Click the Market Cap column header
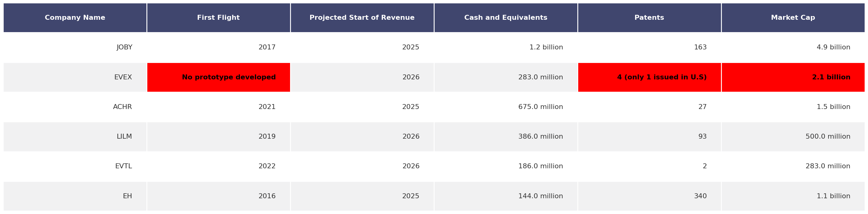The width and height of the screenshot is (868, 214). (x=793, y=18)
